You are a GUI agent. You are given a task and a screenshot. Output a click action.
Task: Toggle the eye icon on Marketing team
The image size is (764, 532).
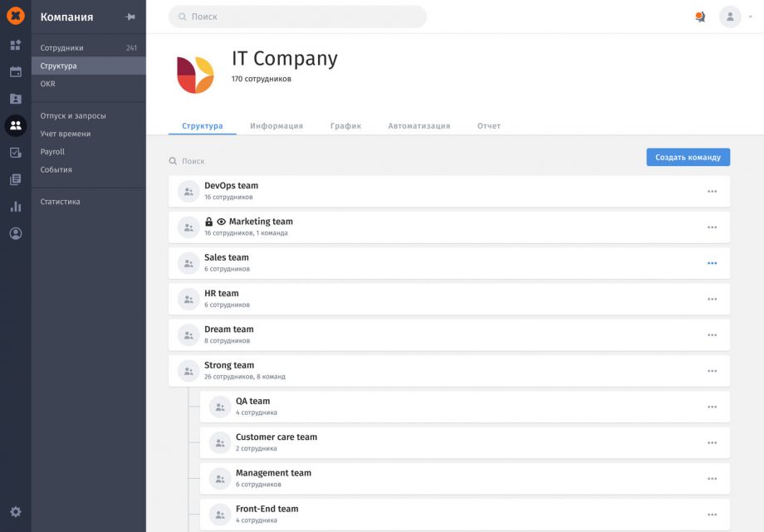pyautogui.click(x=221, y=222)
